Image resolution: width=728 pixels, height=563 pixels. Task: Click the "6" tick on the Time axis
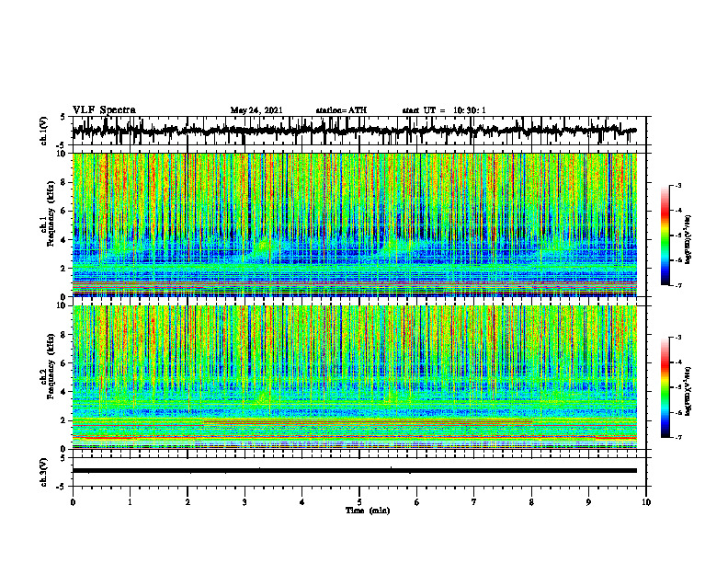416,502
